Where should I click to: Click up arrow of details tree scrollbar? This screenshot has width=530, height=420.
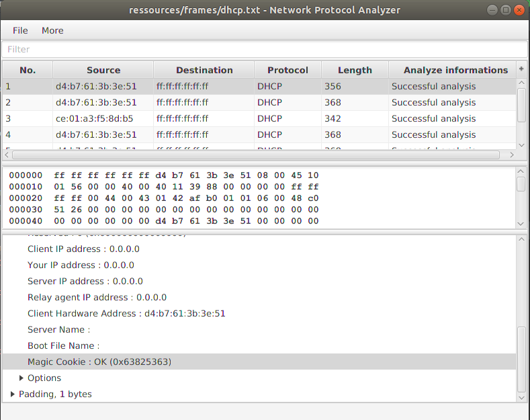(x=521, y=239)
